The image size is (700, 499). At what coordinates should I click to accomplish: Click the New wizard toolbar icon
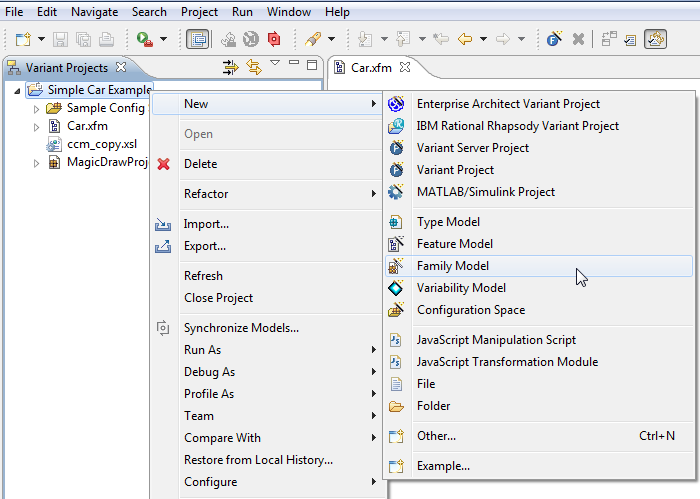22,39
